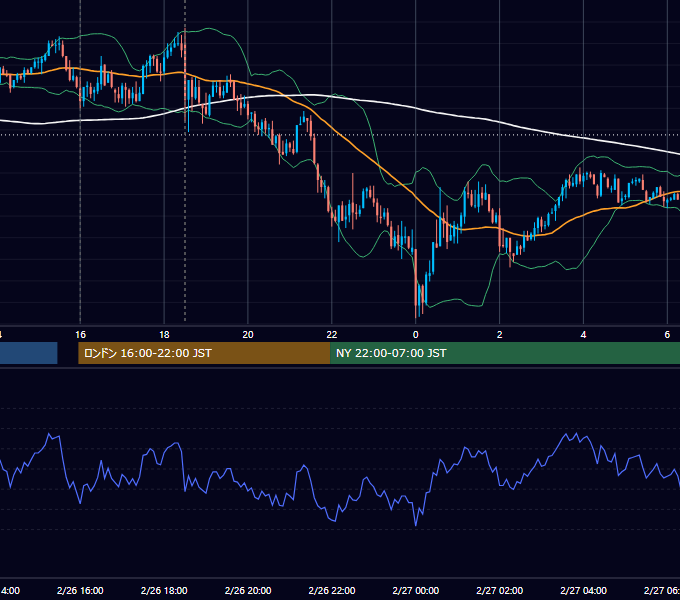Click the 2/27 04:00 date label
This screenshot has height=600, width=680.
583,590
